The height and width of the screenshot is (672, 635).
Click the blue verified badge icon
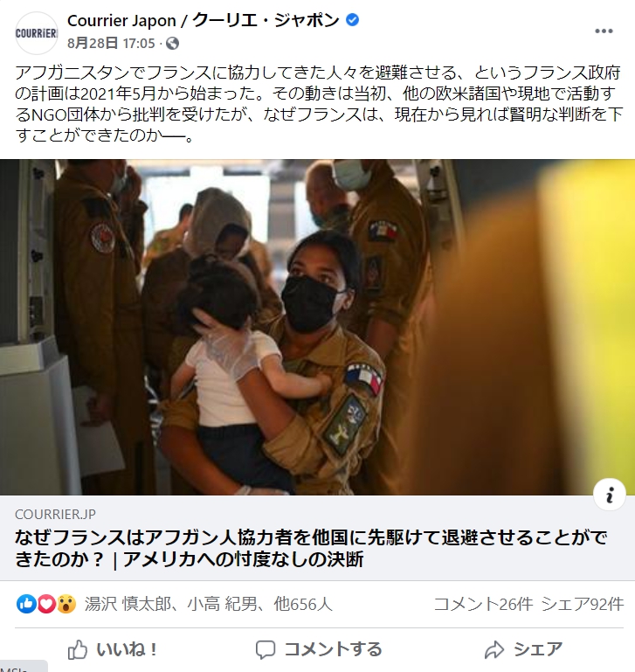(352, 20)
